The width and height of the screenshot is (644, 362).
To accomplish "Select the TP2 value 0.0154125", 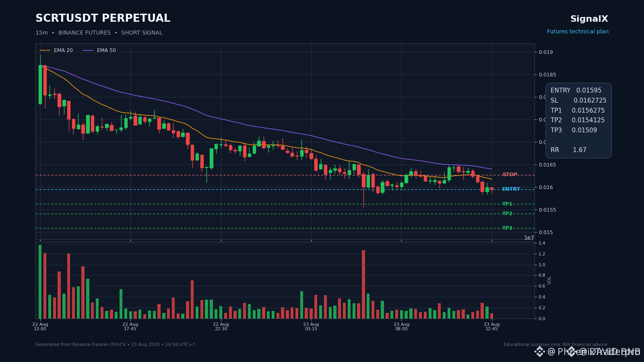I will click(x=588, y=120).
